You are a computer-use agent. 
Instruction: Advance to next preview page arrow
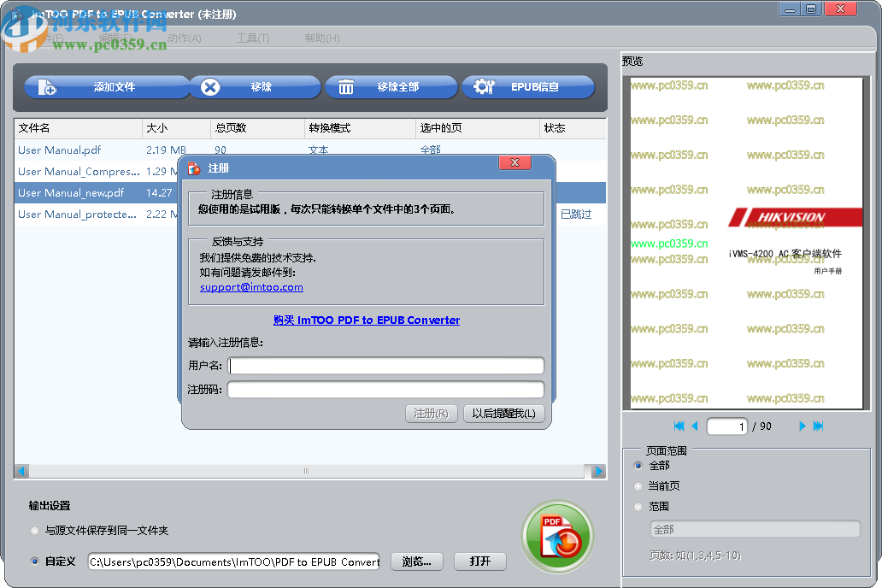click(x=801, y=426)
